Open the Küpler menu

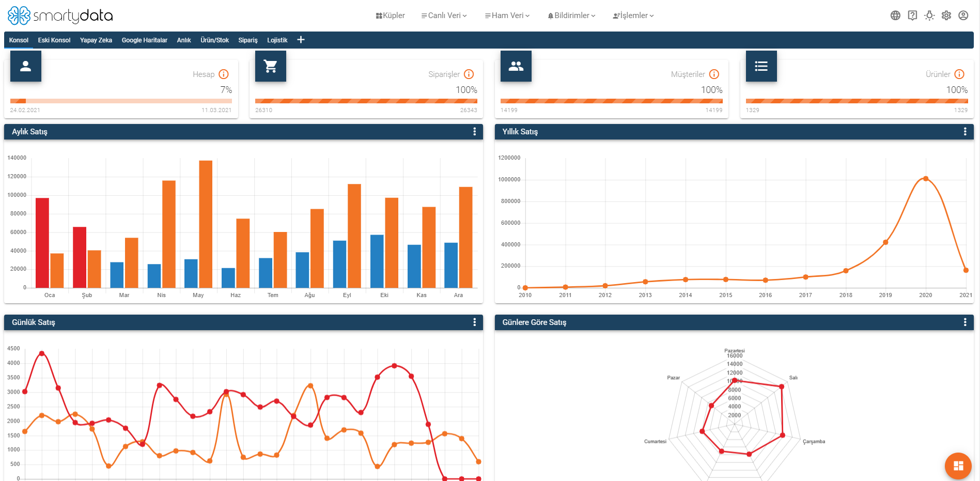(x=391, y=15)
